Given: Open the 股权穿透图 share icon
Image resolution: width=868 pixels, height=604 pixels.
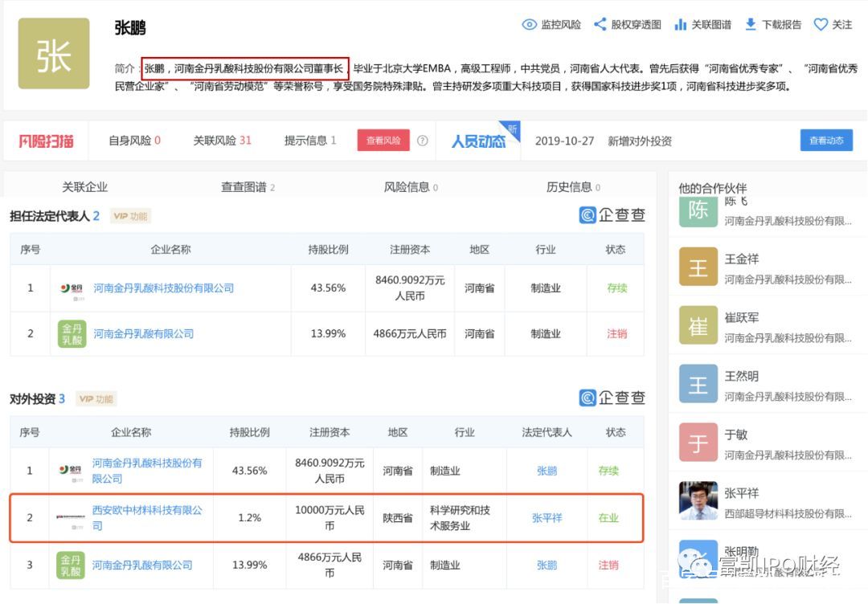Looking at the screenshot, I should (600, 24).
